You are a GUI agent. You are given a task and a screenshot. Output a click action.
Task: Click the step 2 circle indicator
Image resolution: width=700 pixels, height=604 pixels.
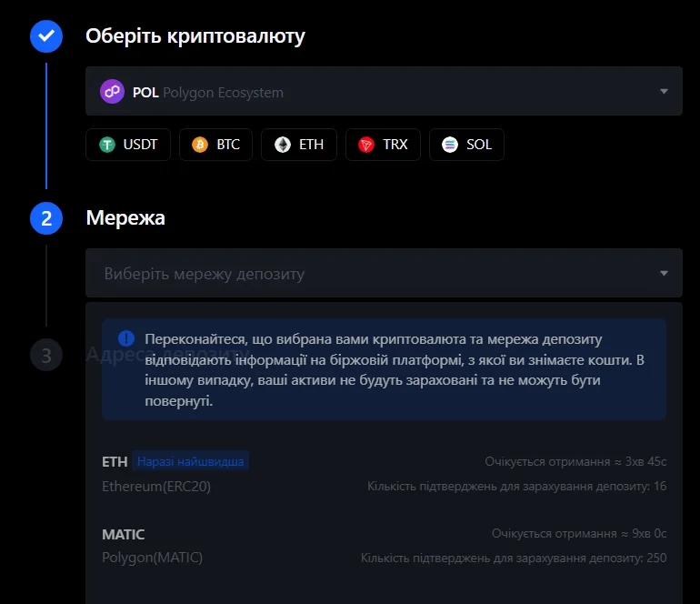[x=46, y=218]
